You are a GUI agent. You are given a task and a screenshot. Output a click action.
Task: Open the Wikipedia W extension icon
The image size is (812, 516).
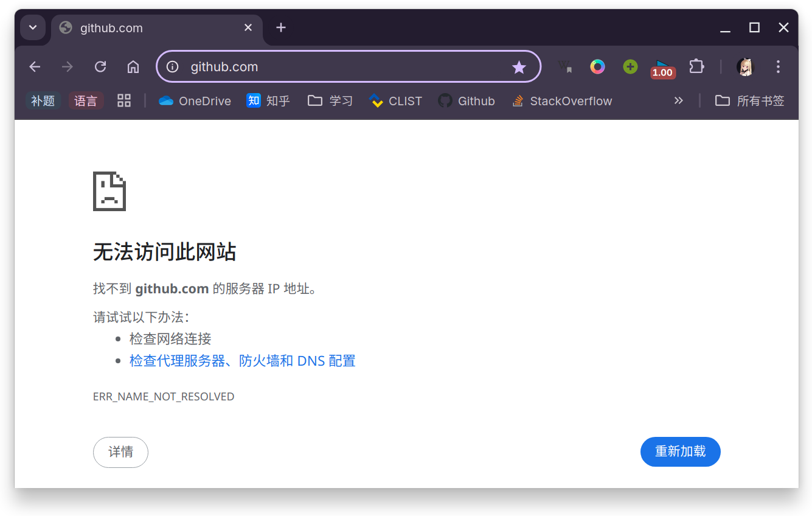click(x=565, y=67)
